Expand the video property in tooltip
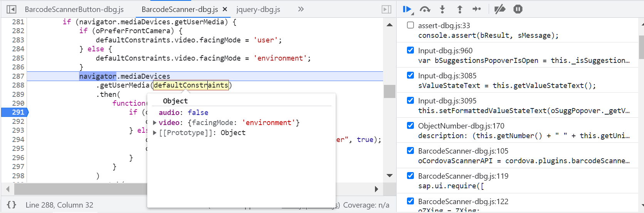Viewport: 644px width, 213px height. 155,123
